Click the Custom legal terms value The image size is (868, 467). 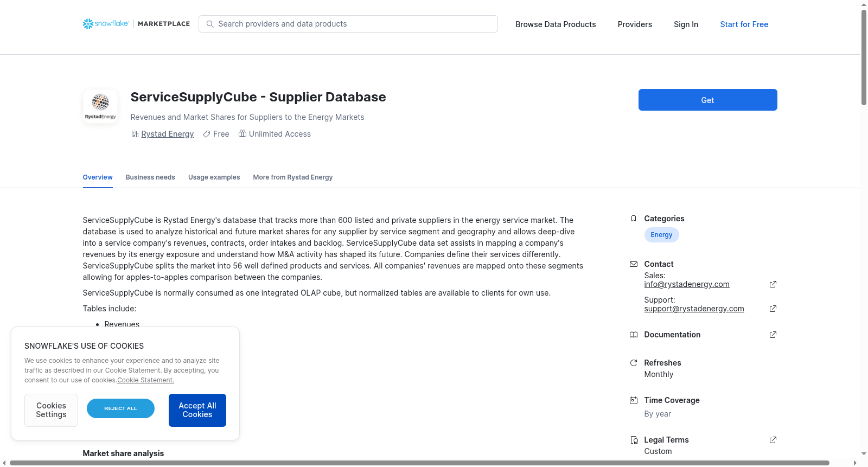coord(658,451)
